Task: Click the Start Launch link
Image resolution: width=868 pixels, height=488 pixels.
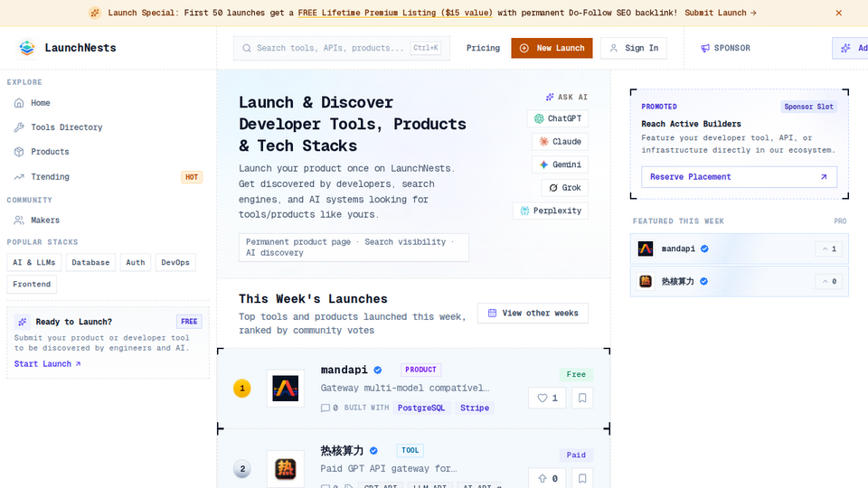Action: (48, 363)
